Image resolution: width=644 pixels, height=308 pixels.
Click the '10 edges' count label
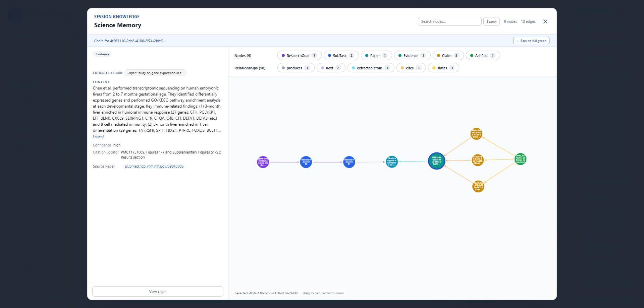[528, 21]
